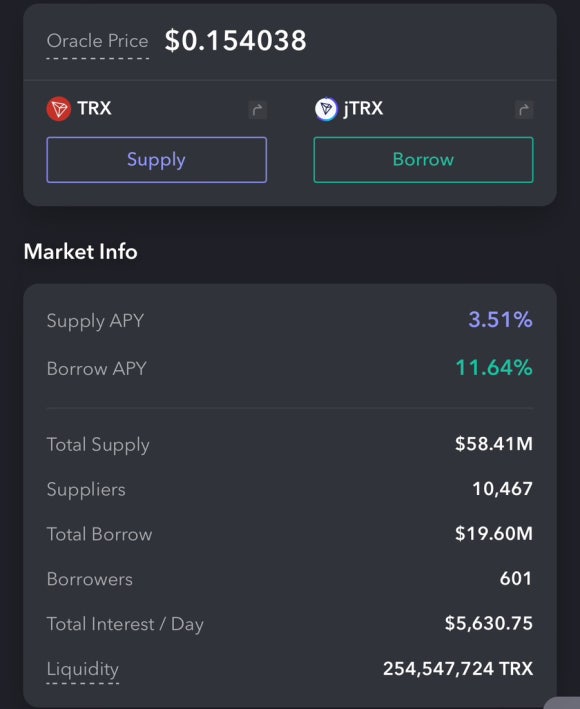Select the TRX token name

[94, 109]
